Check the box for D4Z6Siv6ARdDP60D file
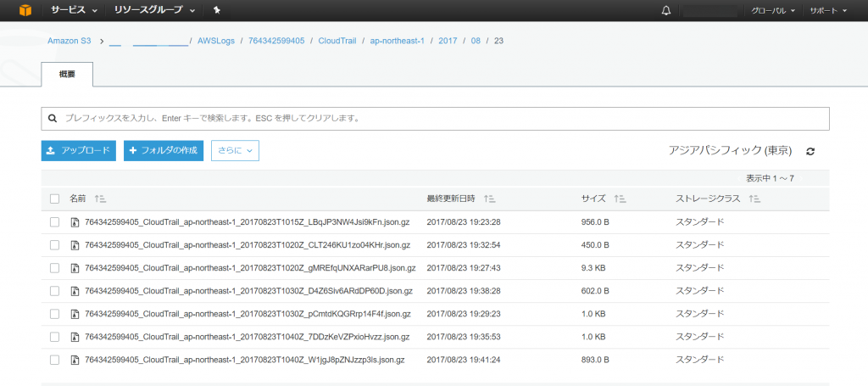The width and height of the screenshot is (868, 386). [x=54, y=291]
